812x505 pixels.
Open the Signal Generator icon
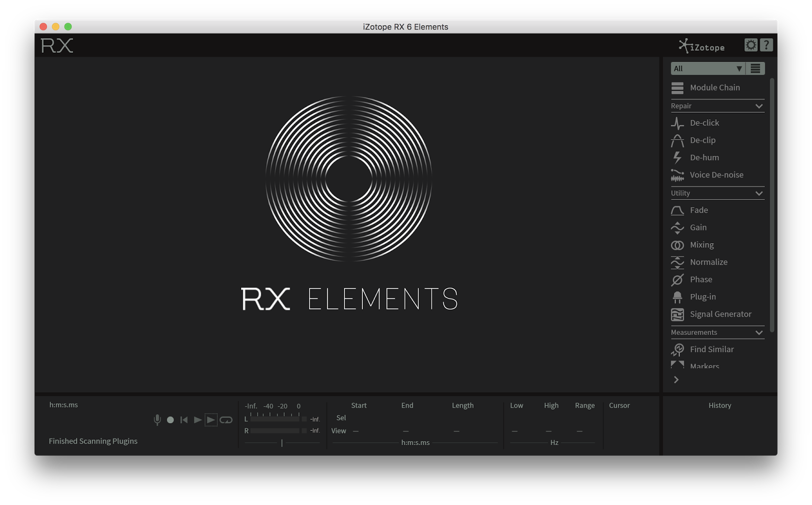coord(677,315)
